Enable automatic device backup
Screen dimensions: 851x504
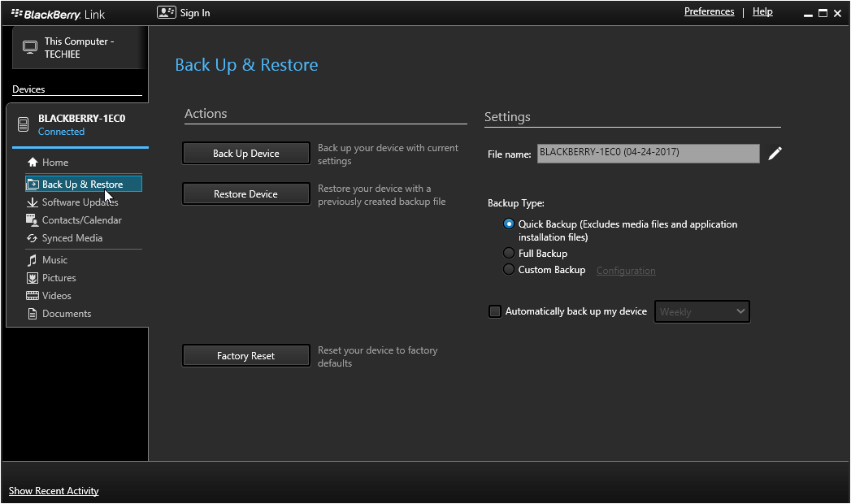[495, 311]
